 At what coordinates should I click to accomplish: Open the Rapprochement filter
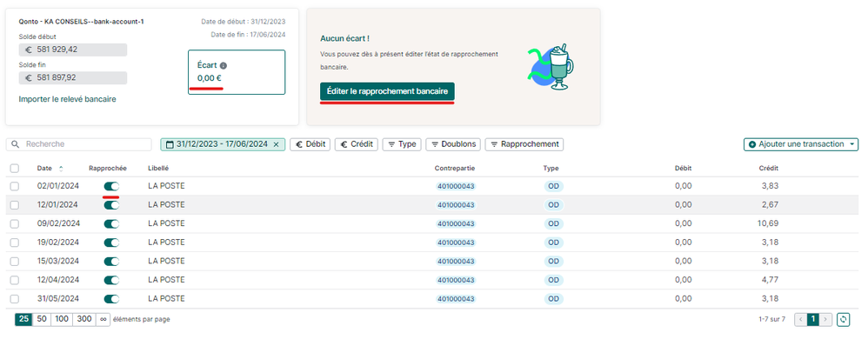524,144
